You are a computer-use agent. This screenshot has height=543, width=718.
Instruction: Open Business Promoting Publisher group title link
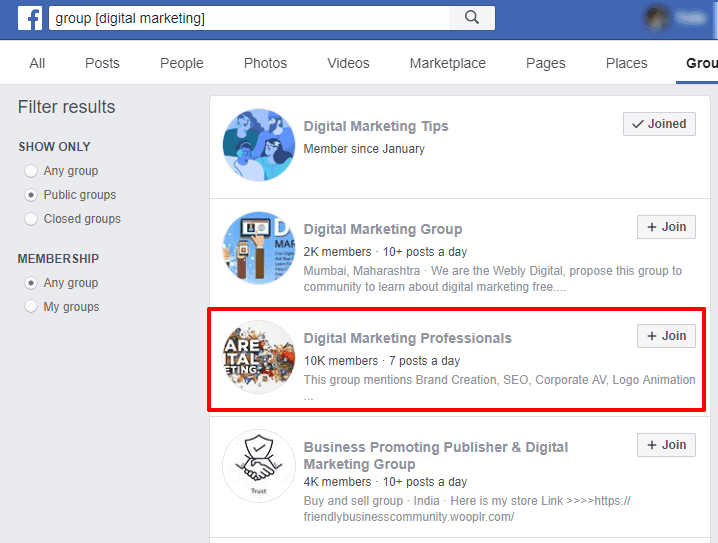(436, 447)
